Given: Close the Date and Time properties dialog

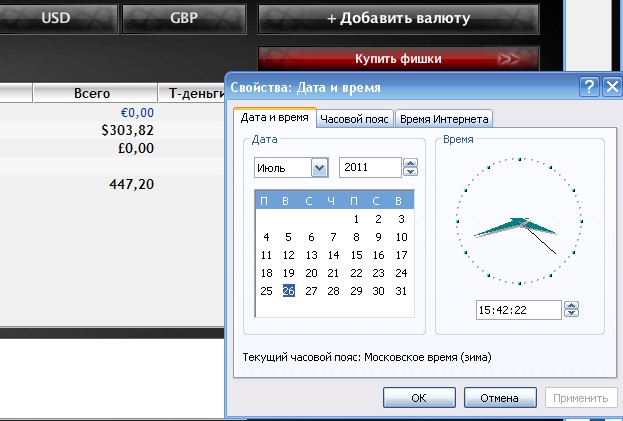Looking at the screenshot, I should point(612,86).
